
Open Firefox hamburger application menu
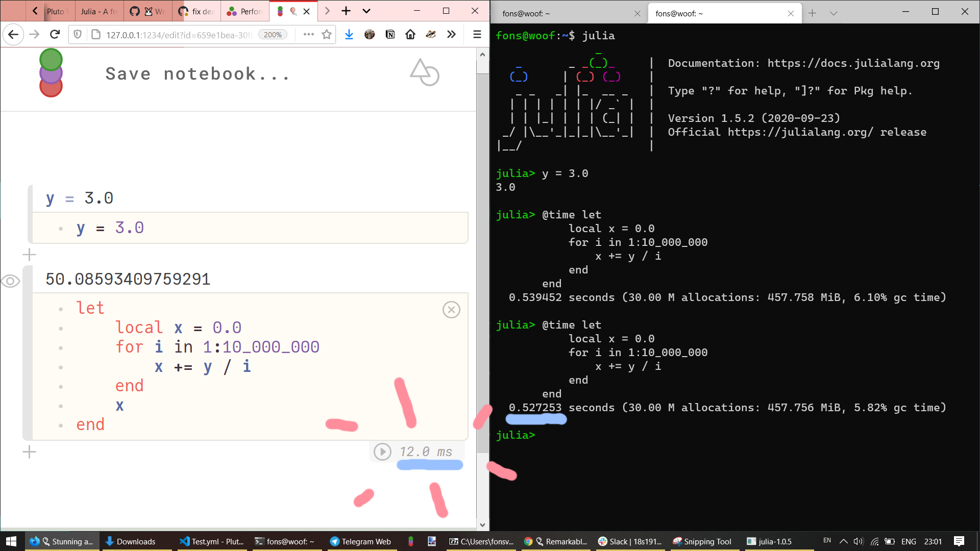477,35
